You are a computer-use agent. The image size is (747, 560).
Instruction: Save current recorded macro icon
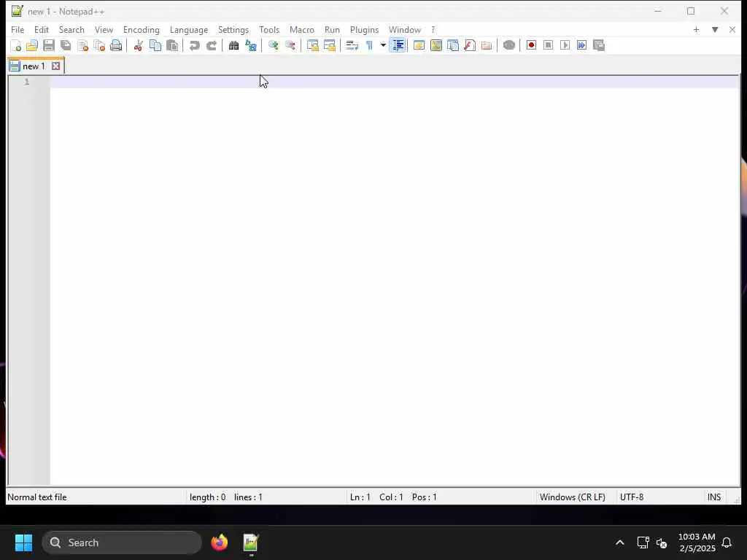tap(599, 45)
